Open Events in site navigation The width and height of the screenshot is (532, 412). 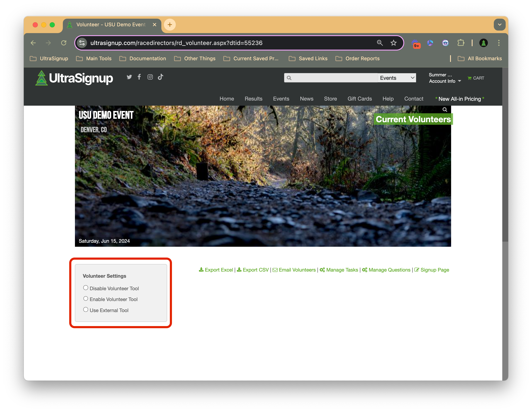[x=281, y=99]
